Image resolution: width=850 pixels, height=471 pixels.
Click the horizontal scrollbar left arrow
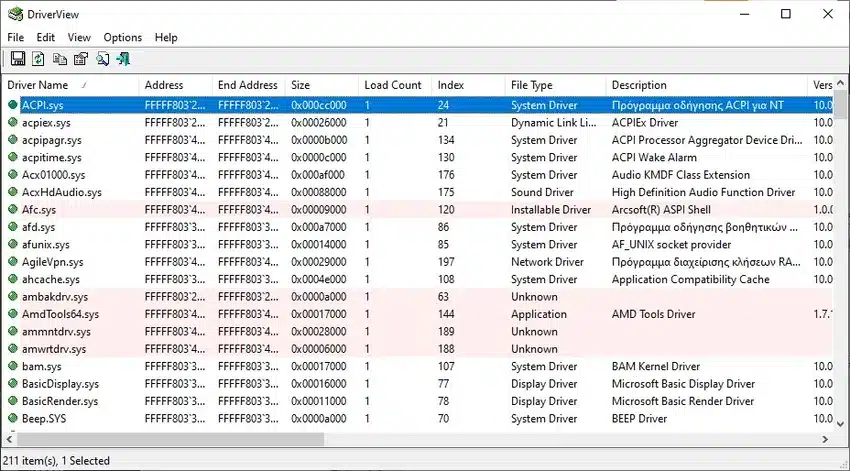coord(9,439)
